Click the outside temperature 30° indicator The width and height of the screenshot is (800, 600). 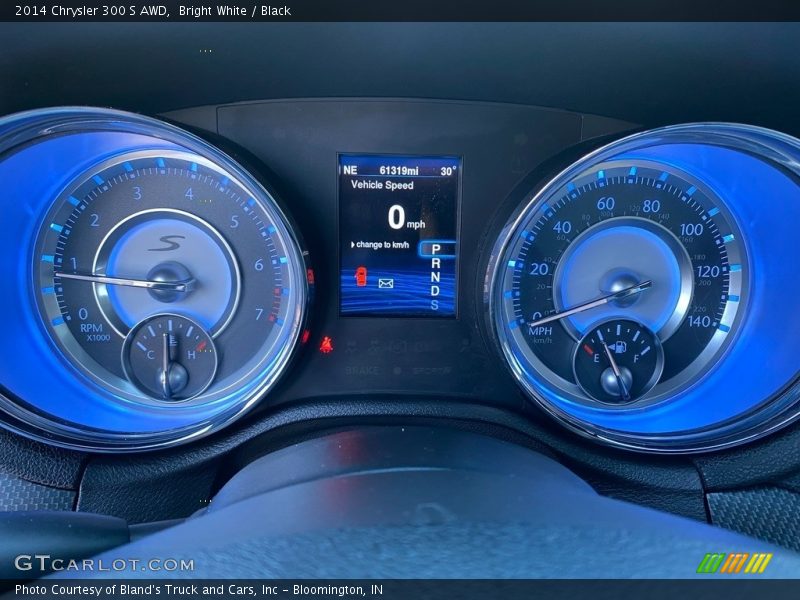pos(447,169)
